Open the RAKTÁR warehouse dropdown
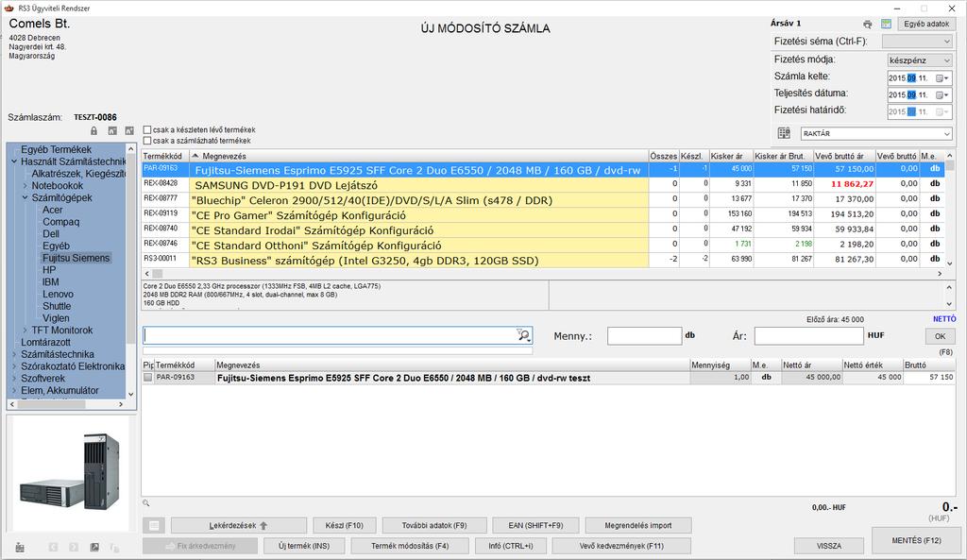967x560 pixels. (x=876, y=134)
